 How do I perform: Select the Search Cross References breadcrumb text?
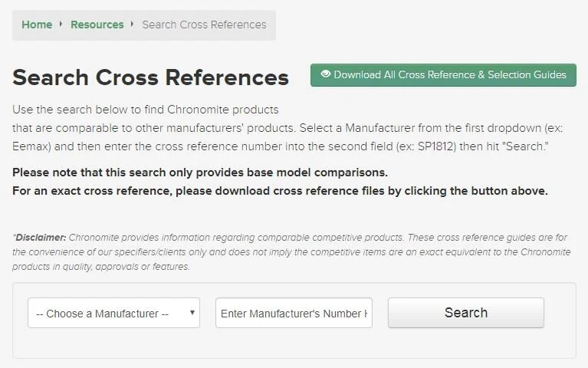(x=204, y=25)
